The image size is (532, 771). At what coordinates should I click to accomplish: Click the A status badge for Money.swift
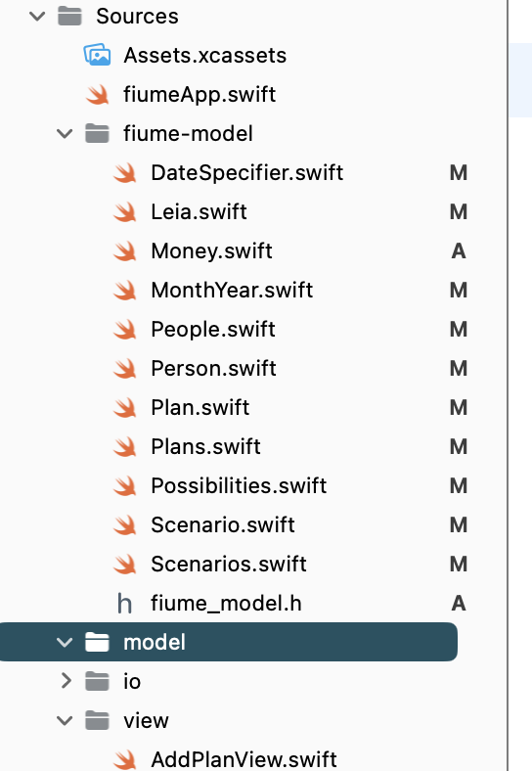pyautogui.click(x=459, y=250)
